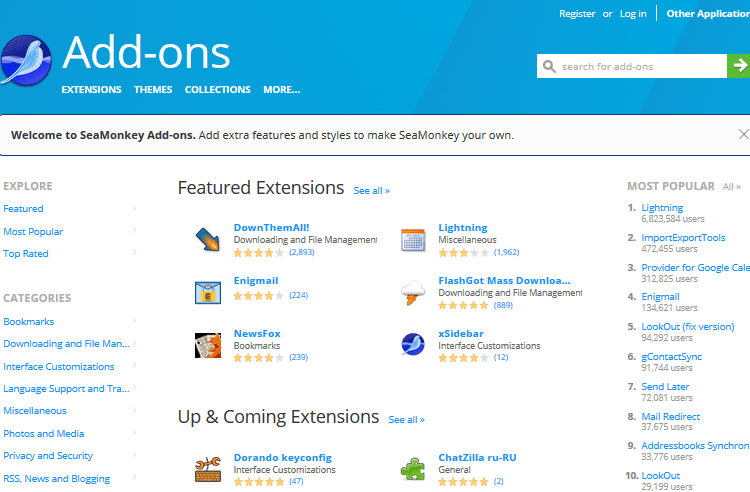See all Featured Extensions
750x492 pixels.
tap(372, 190)
